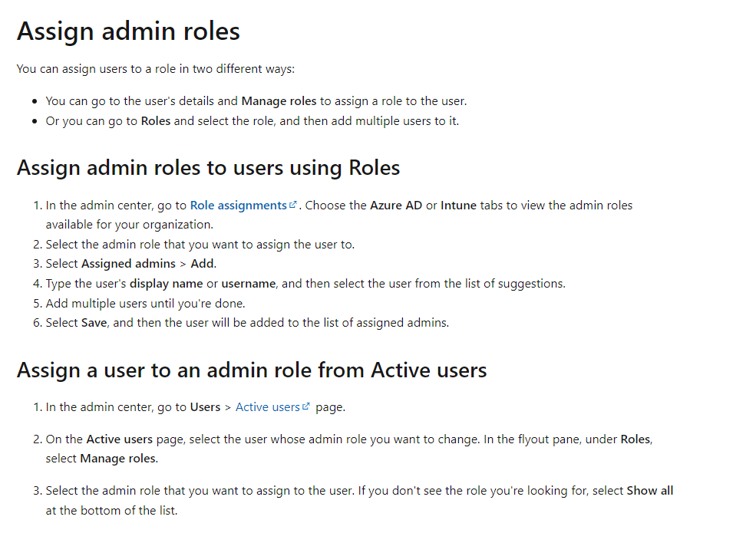This screenshot has width=756, height=533.
Task: Click bold 'Save' text in step 6
Action: pos(94,323)
